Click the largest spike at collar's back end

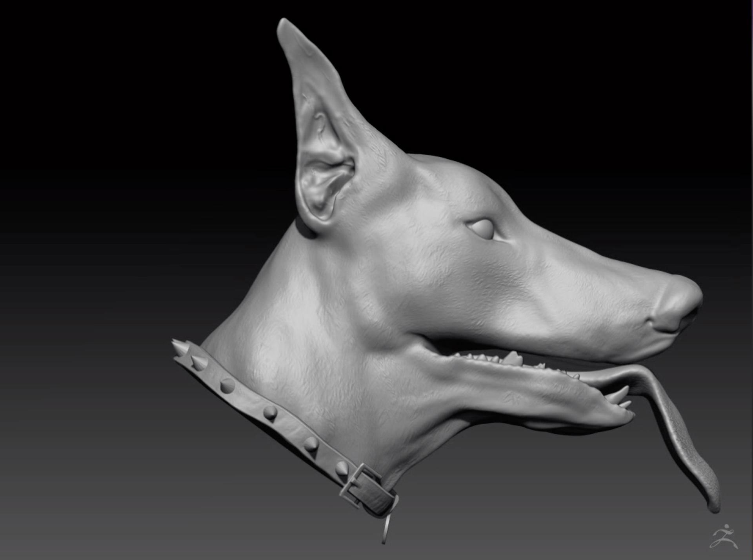180,347
